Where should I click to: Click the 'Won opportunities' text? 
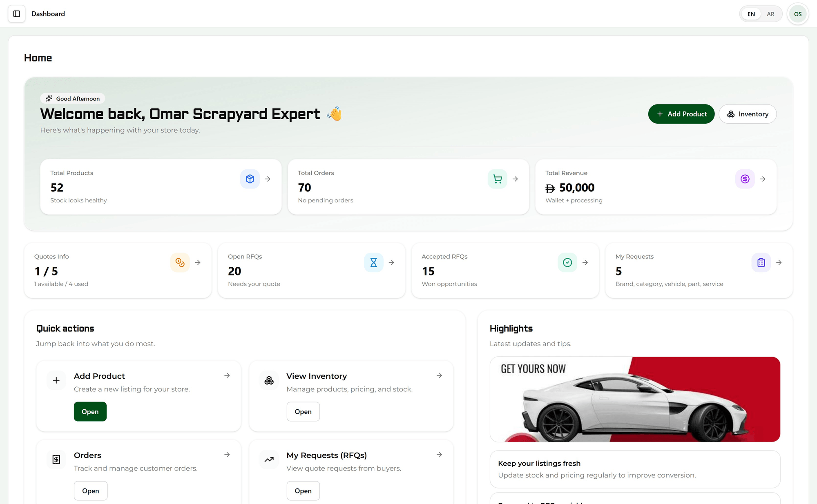tap(449, 284)
